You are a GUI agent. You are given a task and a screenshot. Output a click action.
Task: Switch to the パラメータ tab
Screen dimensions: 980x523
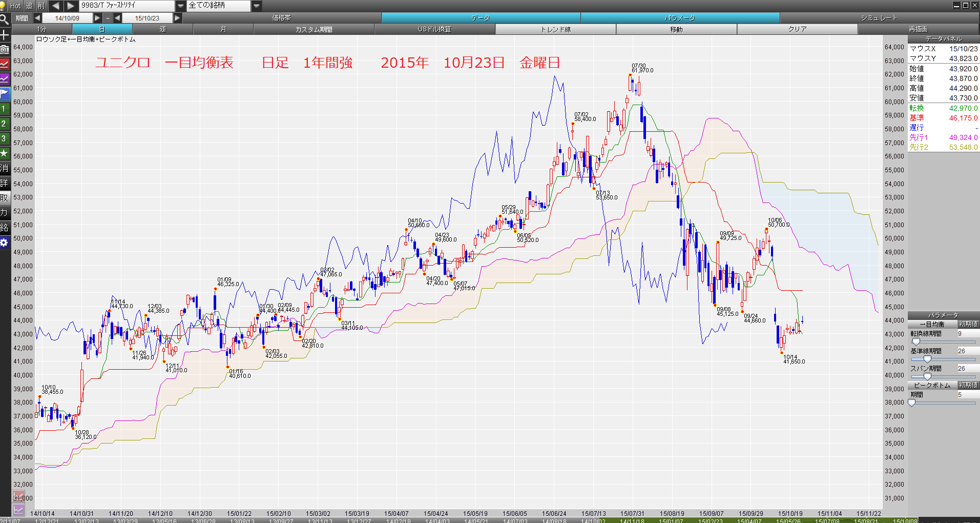tap(680, 18)
